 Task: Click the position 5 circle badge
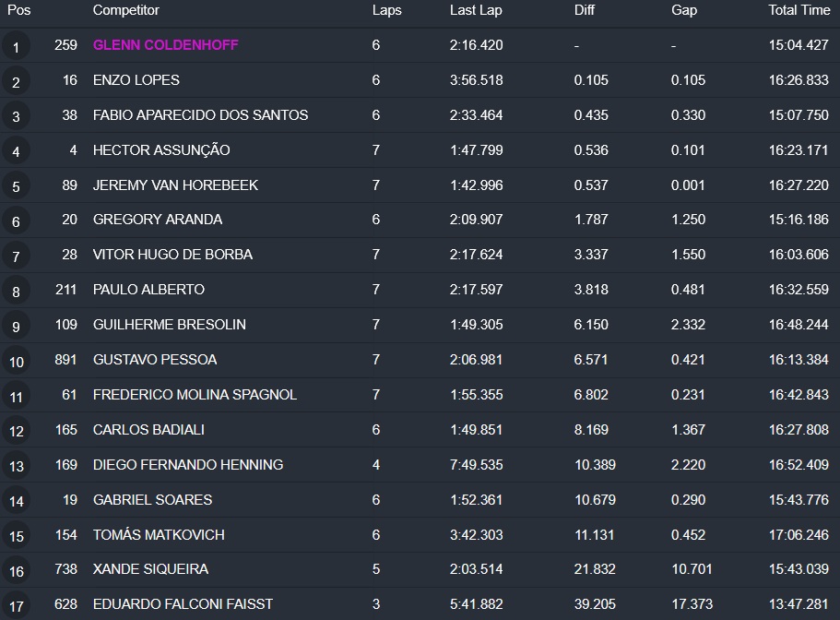click(16, 186)
